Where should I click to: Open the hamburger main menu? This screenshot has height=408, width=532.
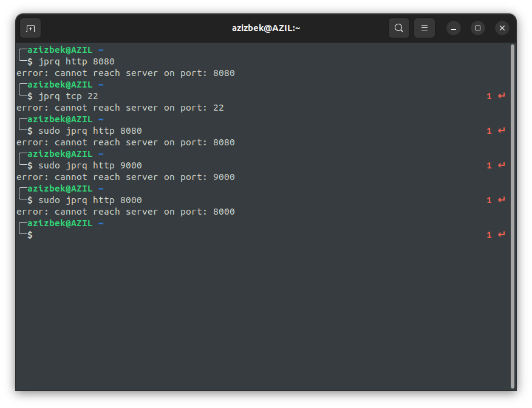click(x=424, y=27)
